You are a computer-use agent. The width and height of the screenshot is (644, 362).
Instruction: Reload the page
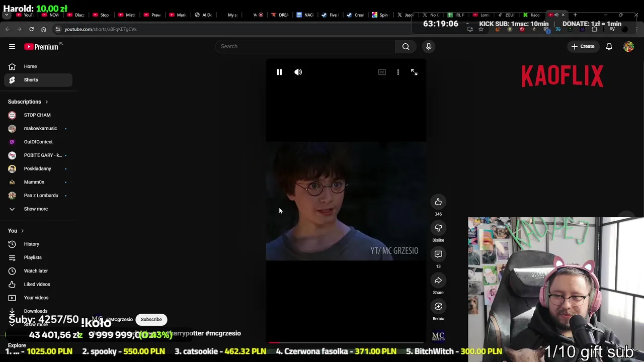[31, 29]
